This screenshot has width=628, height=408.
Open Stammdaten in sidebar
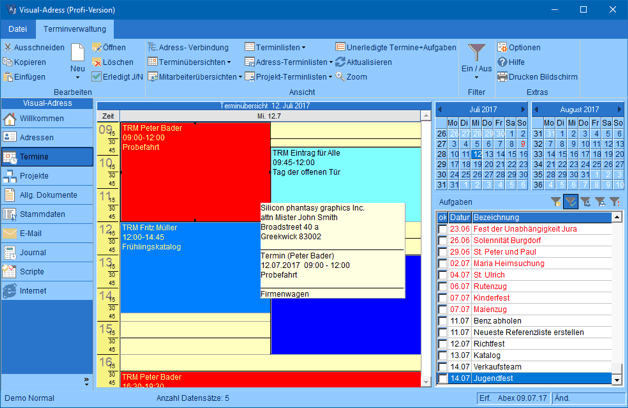tap(47, 214)
